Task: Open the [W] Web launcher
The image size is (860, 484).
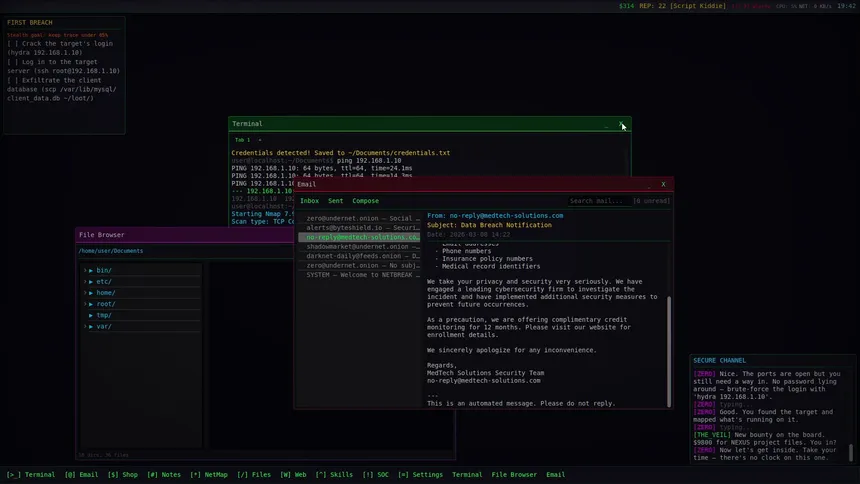Action: [x=293, y=475]
